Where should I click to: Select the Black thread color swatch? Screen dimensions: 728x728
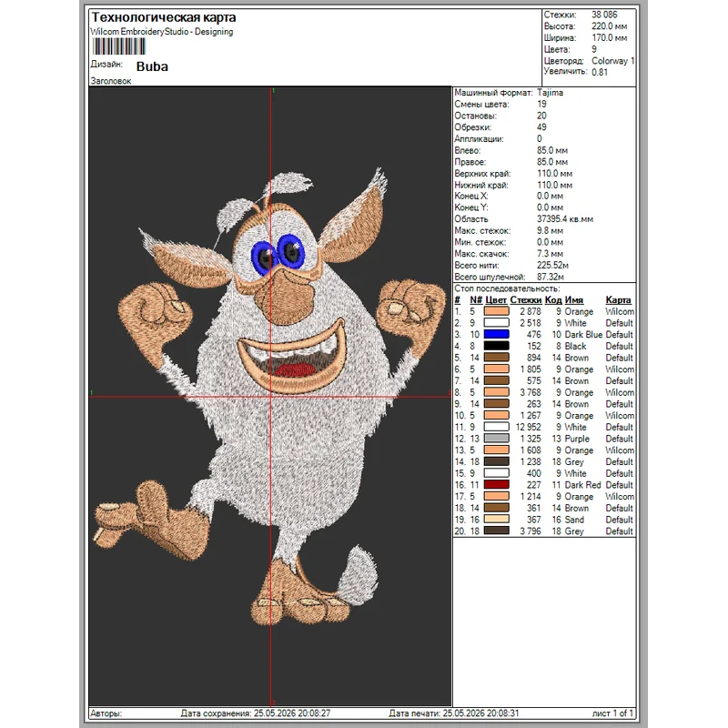point(496,346)
